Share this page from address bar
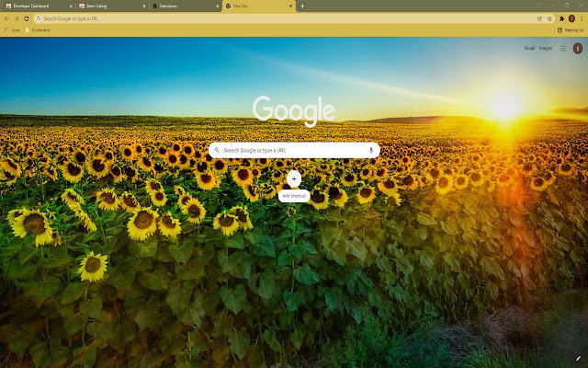Viewport: 588px width, 368px height. point(539,18)
